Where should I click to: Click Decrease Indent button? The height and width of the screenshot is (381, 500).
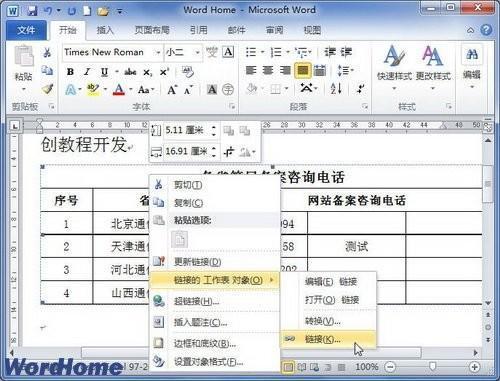click(330, 52)
